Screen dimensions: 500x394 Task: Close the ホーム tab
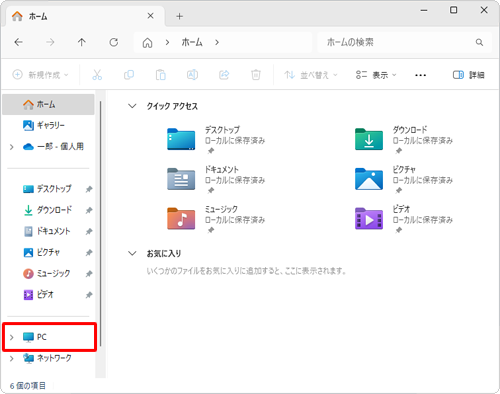(151, 16)
